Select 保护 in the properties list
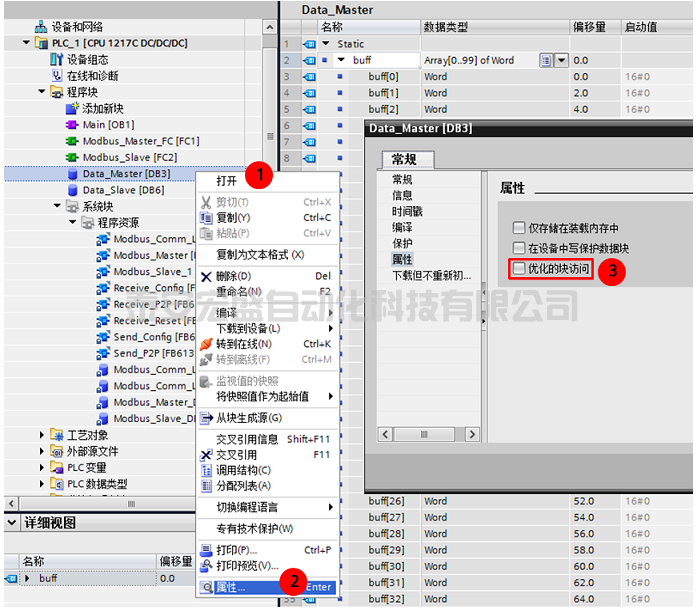Screen dimensions: 700x612 click(402, 243)
